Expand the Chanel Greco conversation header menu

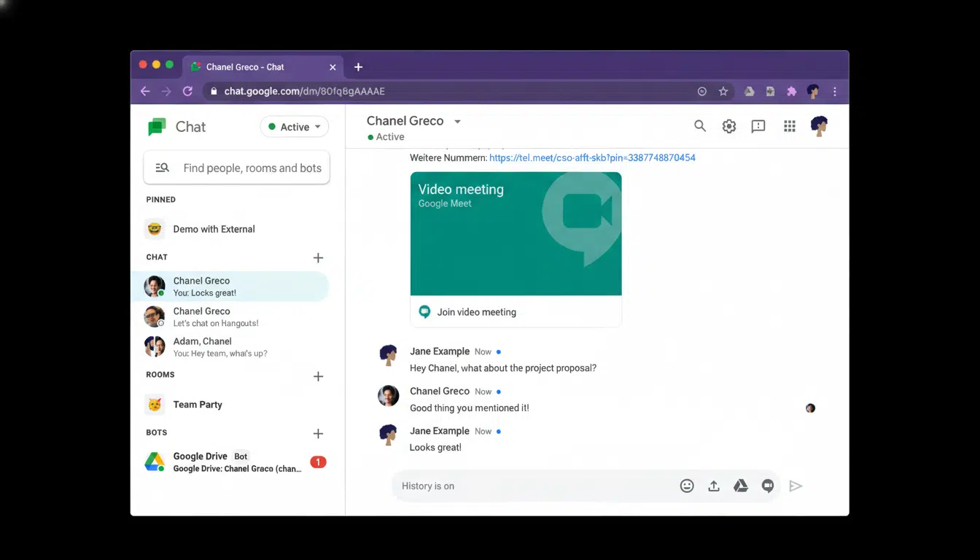457,121
